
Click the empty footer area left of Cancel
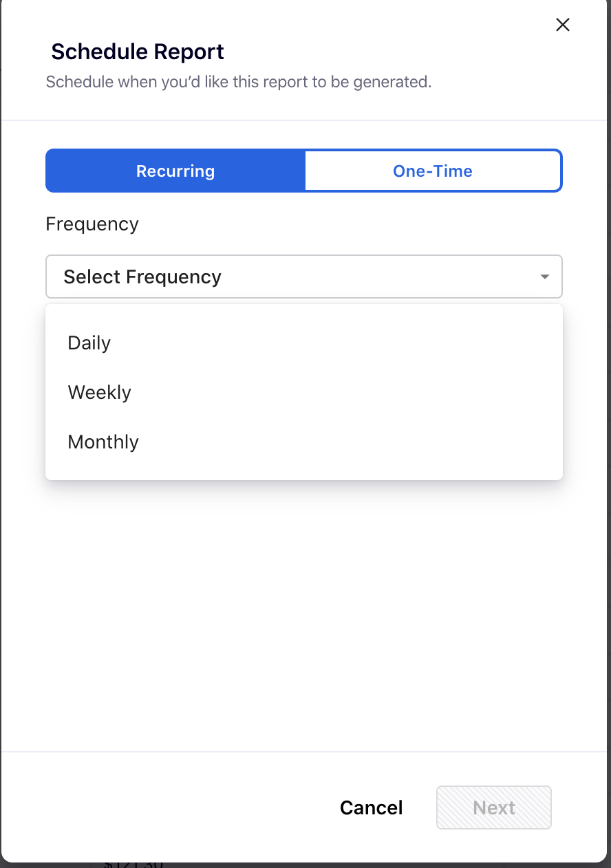[x=172, y=807]
